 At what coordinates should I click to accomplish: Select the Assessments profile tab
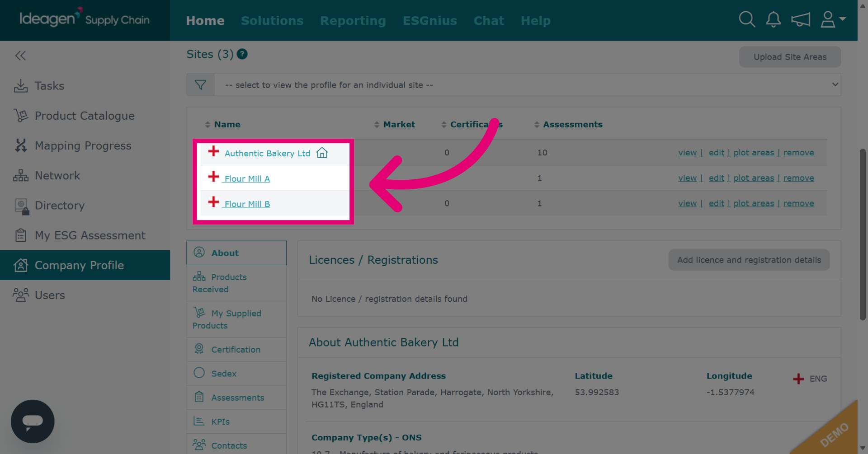236,398
